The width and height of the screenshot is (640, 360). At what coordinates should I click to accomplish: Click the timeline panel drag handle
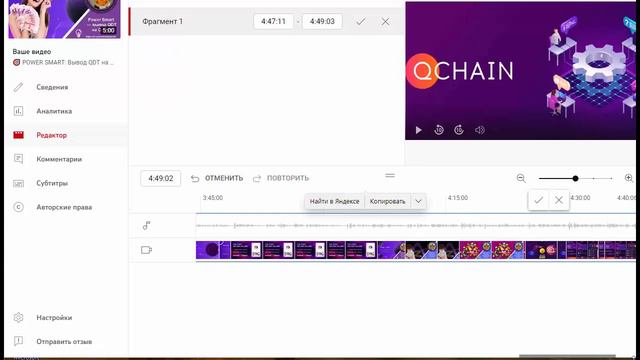(x=390, y=176)
